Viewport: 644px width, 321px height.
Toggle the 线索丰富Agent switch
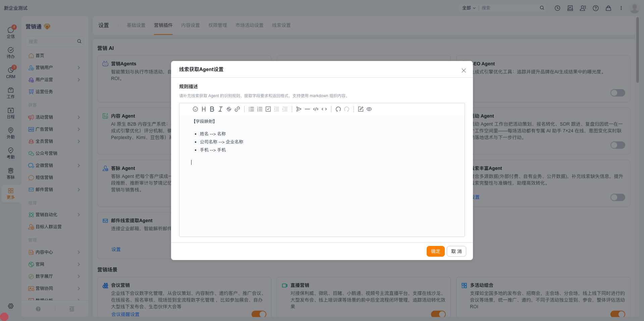(618, 197)
